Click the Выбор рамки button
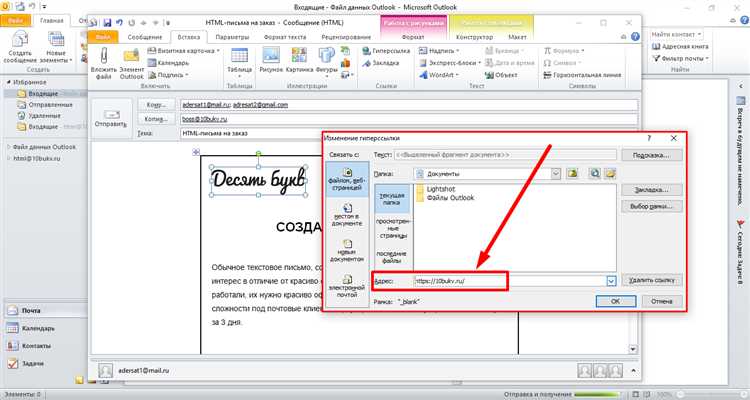 (651, 207)
